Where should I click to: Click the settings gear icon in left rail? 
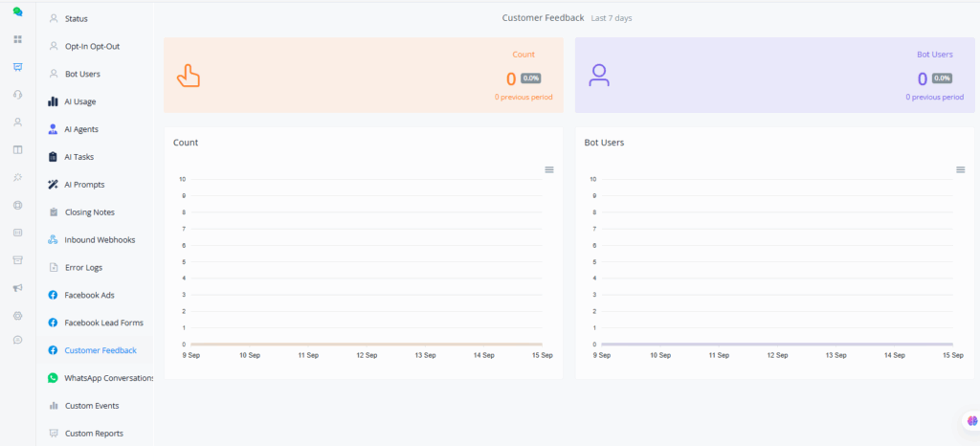[17, 315]
